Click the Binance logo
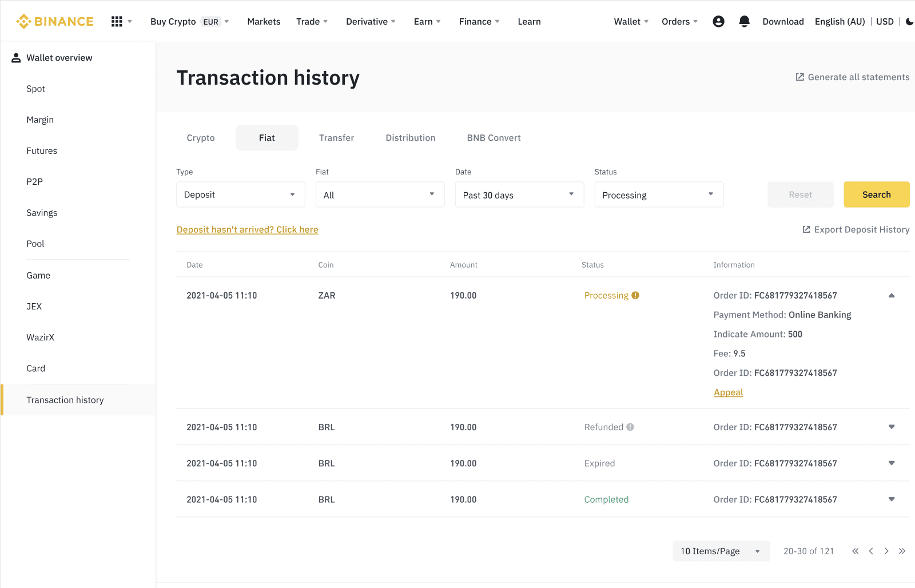915x588 pixels. pyautogui.click(x=54, y=21)
